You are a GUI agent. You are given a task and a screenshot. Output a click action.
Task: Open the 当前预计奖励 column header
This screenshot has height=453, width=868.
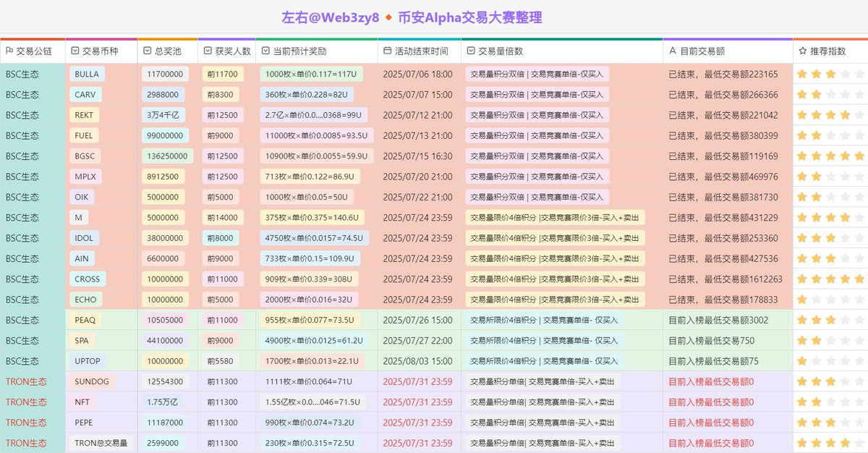pyautogui.click(x=316, y=51)
